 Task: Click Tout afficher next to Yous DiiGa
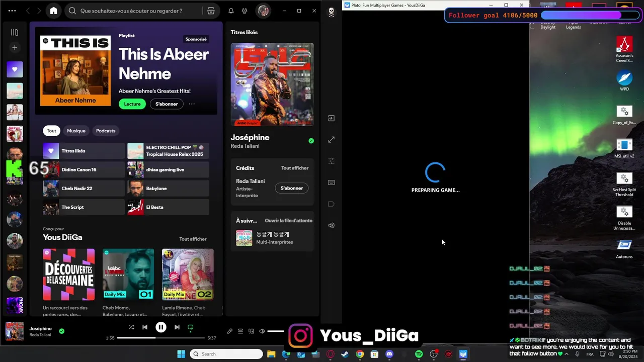click(x=193, y=239)
